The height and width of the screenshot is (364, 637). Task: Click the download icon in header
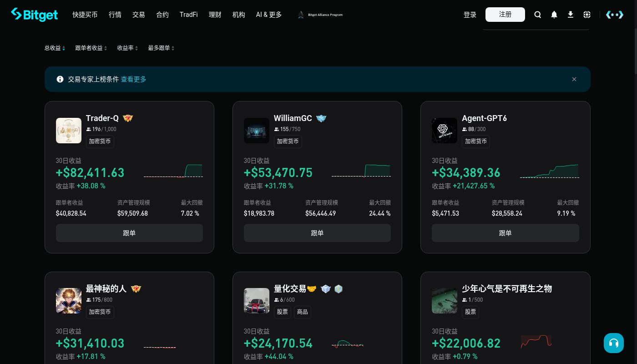(x=571, y=15)
